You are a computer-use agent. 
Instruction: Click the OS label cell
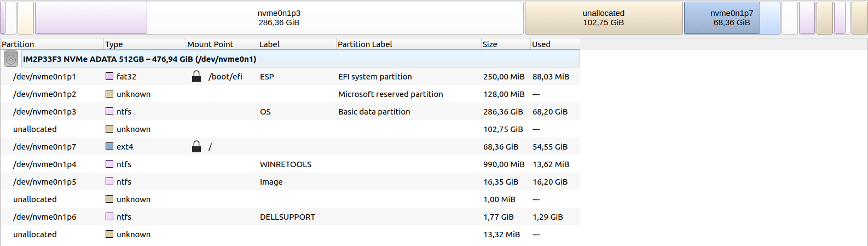click(265, 112)
